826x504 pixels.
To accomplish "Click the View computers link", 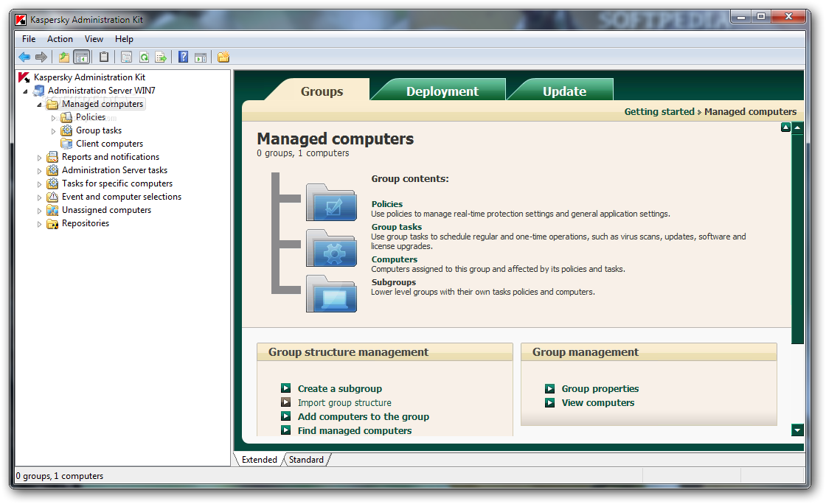I will (x=598, y=402).
